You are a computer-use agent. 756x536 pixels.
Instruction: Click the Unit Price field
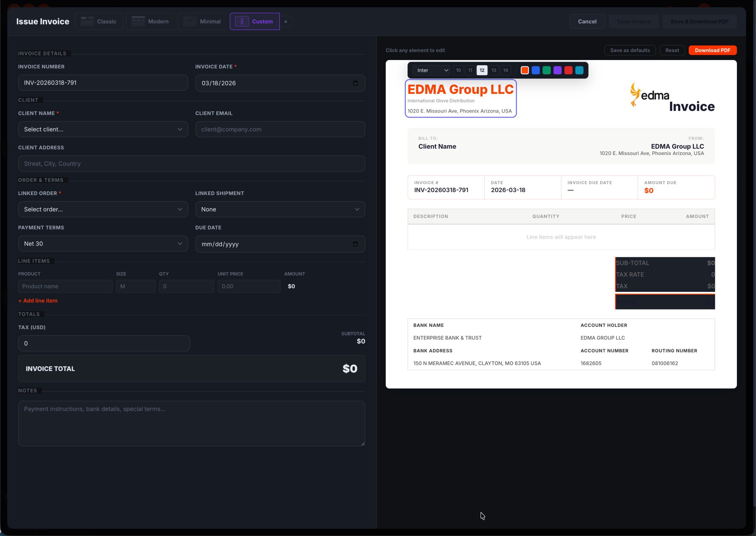coord(249,286)
